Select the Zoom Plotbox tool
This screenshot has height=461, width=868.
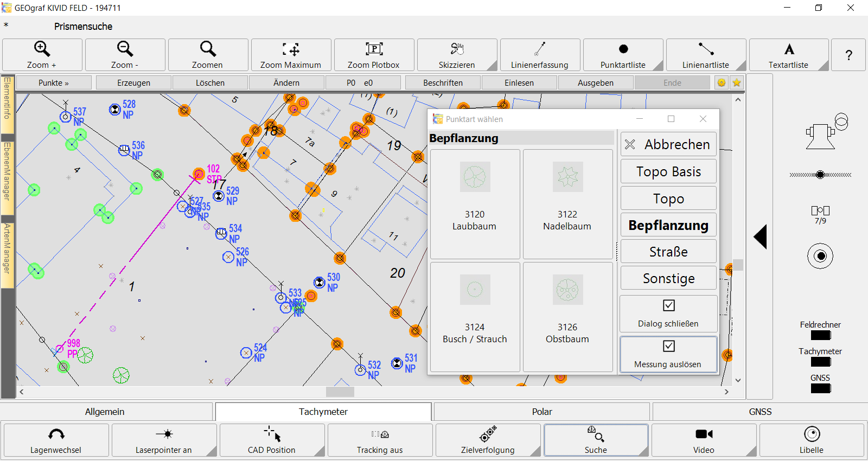pos(374,55)
